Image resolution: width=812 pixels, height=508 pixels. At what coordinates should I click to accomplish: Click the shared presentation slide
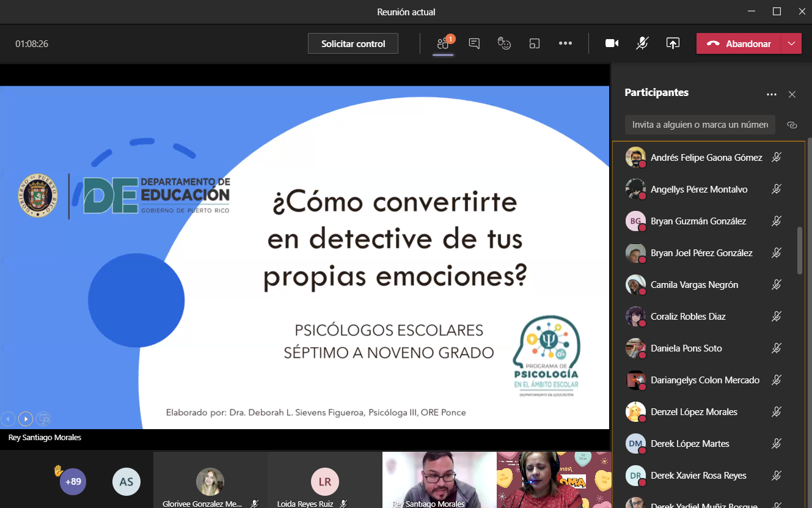304,257
